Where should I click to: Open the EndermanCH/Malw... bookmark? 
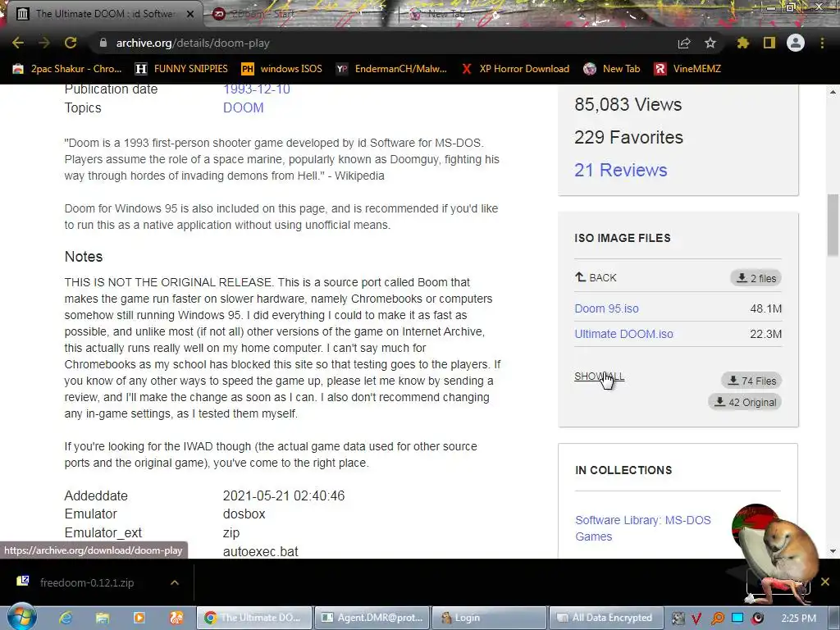click(391, 69)
